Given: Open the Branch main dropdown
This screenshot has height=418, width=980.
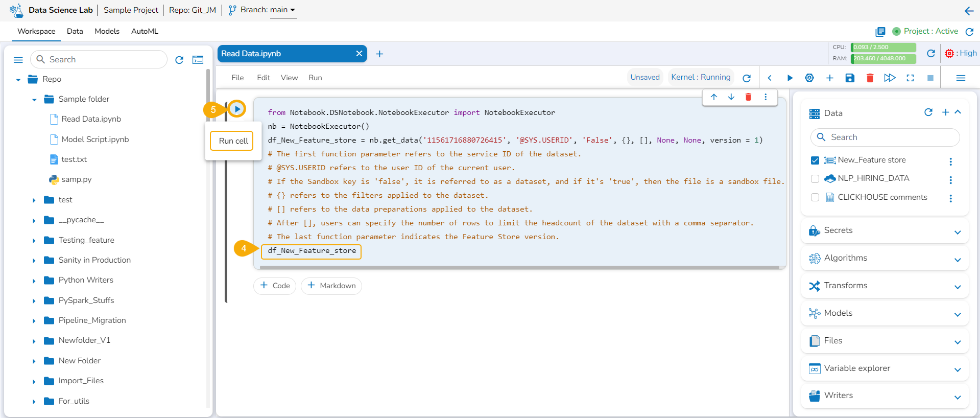Looking at the screenshot, I should [x=283, y=10].
